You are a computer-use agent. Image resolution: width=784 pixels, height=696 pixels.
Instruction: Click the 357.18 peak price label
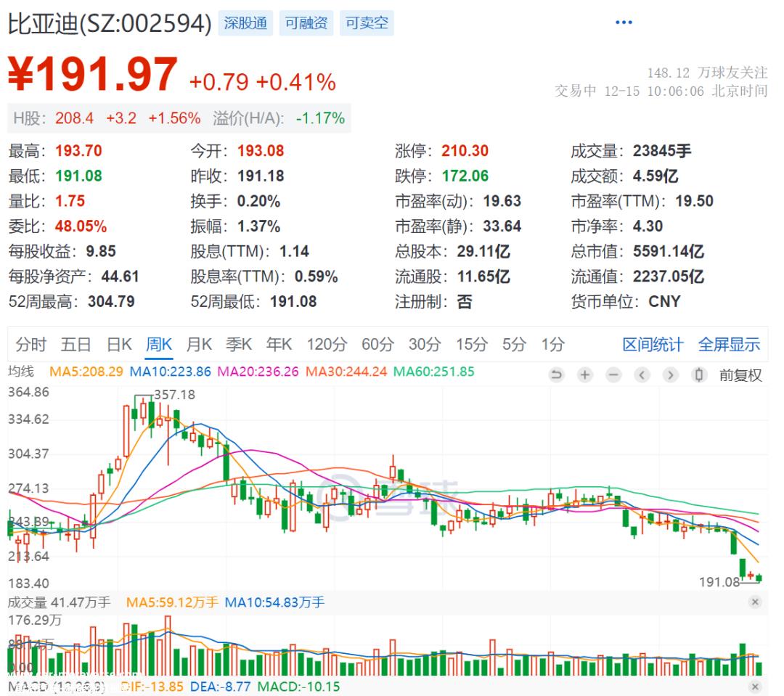(174, 395)
